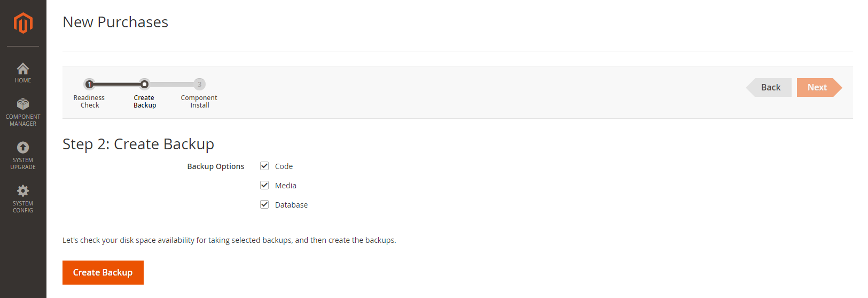The height and width of the screenshot is (298, 868).
Task: Click the Media option label
Action: [285, 186]
